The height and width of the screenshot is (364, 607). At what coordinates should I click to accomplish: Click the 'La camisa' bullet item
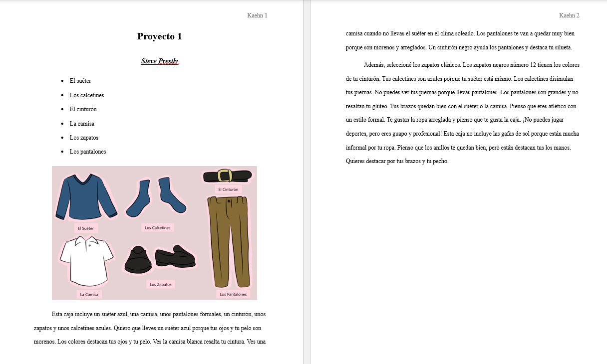[x=82, y=124]
